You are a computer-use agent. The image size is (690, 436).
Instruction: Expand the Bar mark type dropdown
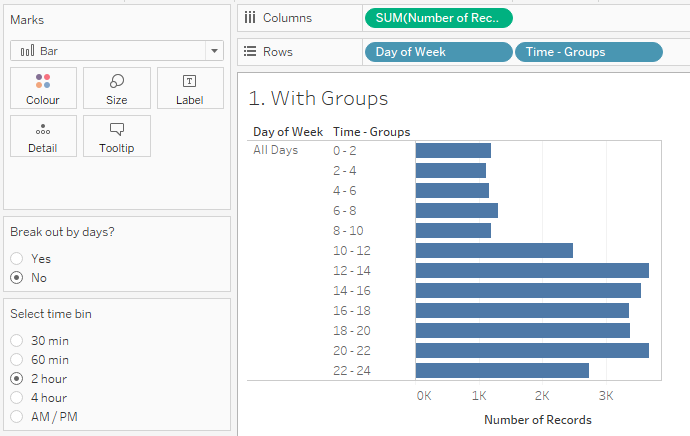(x=214, y=51)
